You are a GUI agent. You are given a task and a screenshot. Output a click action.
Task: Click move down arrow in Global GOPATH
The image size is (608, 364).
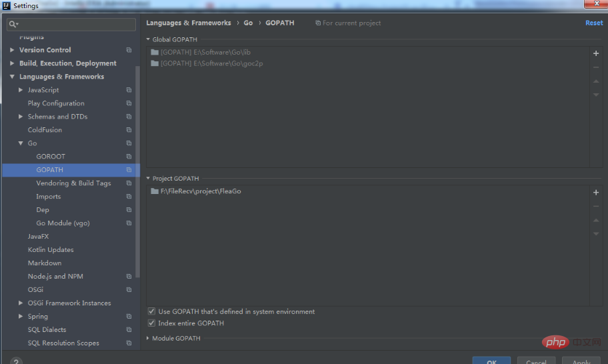pos(596,95)
